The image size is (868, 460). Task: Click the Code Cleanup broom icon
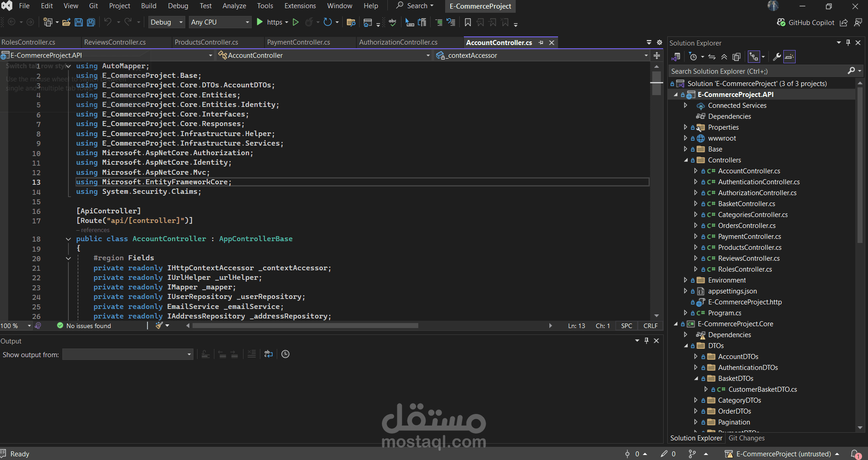click(159, 326)
